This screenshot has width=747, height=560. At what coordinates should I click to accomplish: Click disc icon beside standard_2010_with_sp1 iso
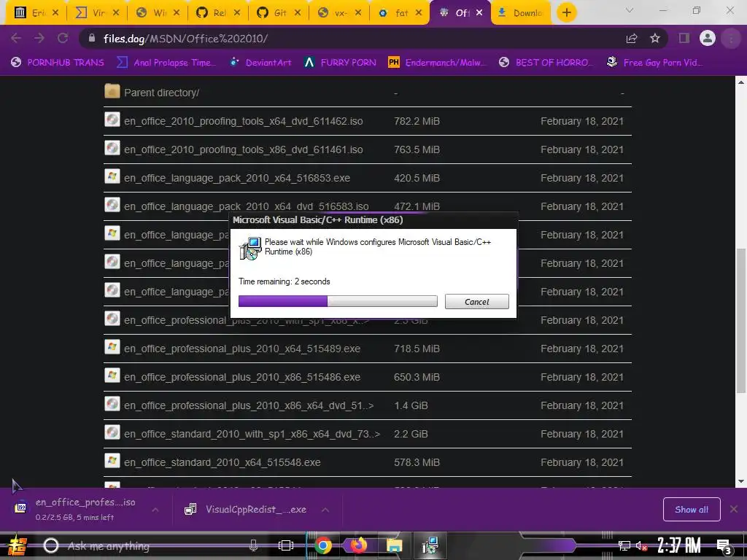(x=112, y=432)
